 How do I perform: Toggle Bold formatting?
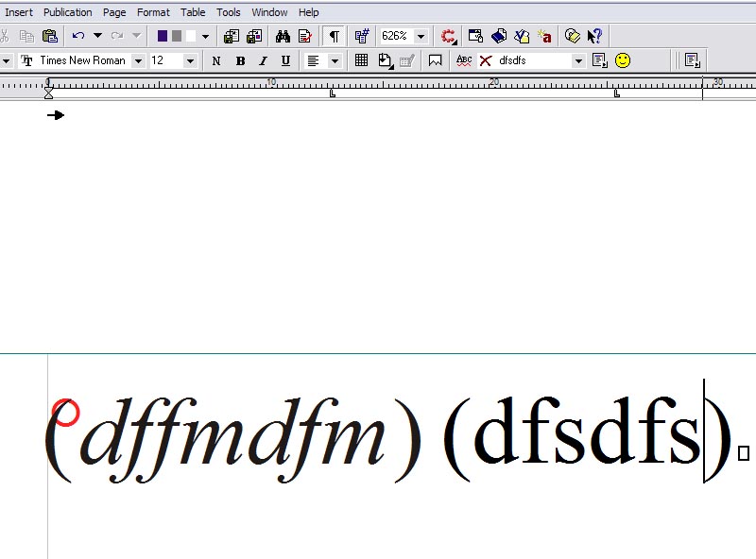[240, 60]
